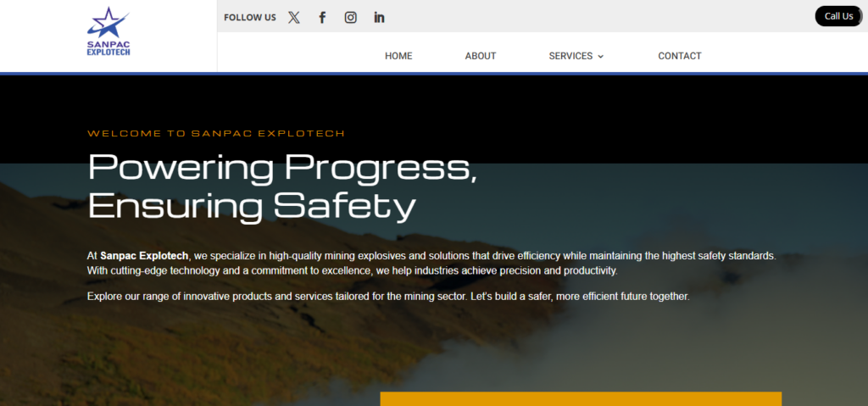
Task: Click the Sanpac Explotech star logo
Action: tap(108, 31)
